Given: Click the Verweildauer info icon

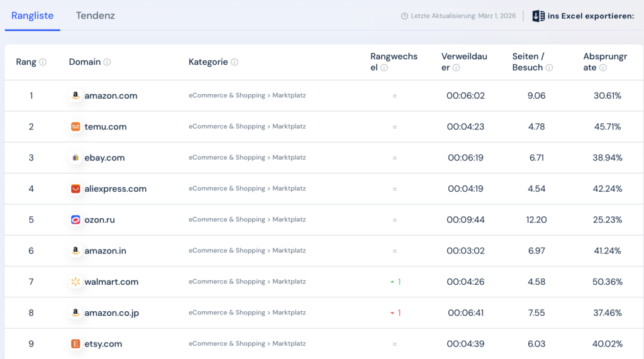Looking at the screenshot, I should [x=456, y=68].
